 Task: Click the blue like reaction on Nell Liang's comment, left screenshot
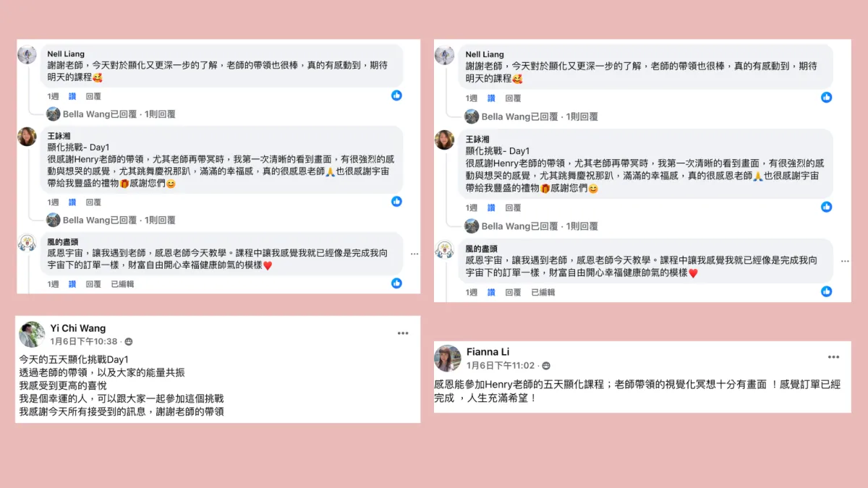point(396,95)
